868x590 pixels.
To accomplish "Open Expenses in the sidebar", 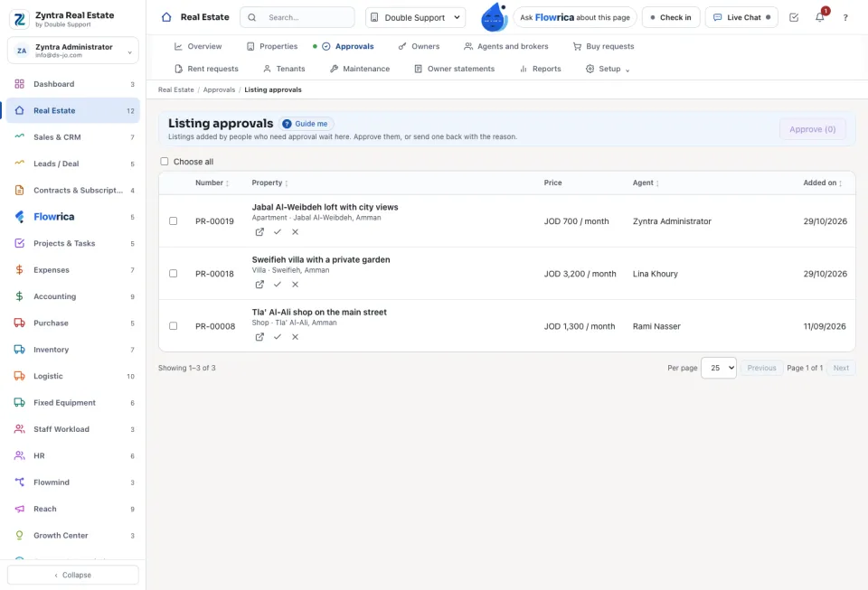I will [x=73, y=270].
